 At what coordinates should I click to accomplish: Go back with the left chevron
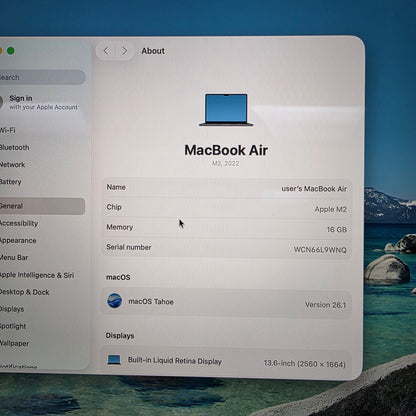click(106, 51)
